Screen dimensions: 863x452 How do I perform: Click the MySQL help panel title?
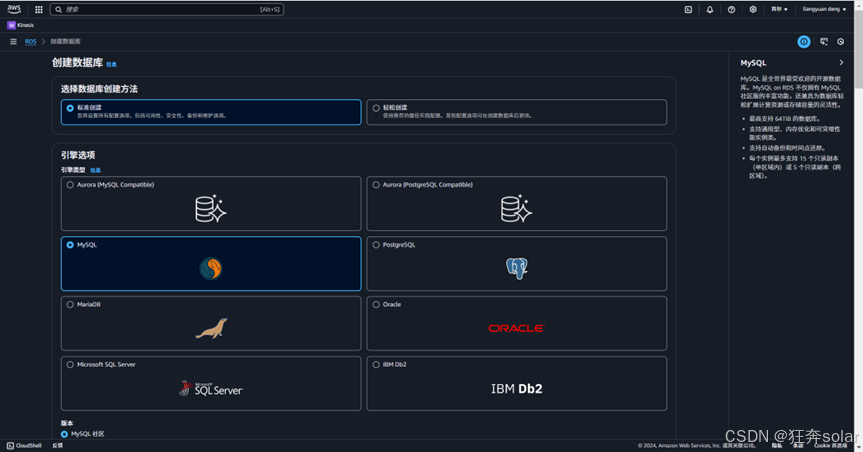click(x=753, y=63)
